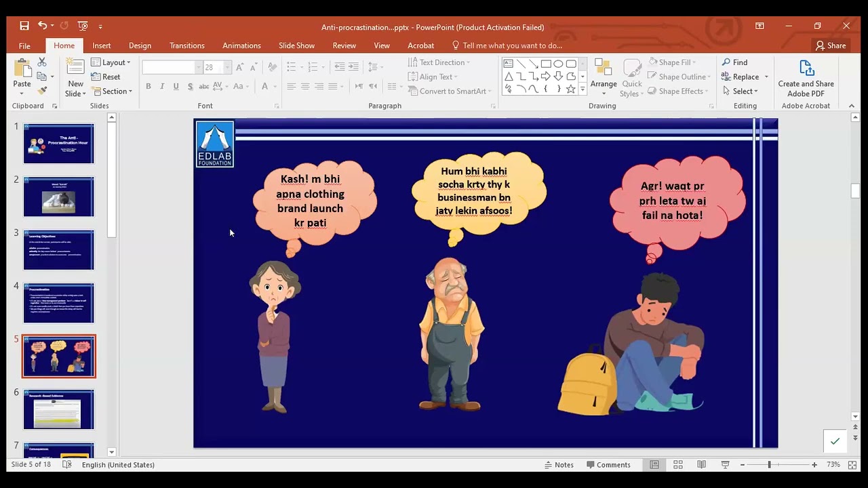Expand the shapes gallery
The width and height of the screenshot is (868, 488).
(x=582, y=89)
